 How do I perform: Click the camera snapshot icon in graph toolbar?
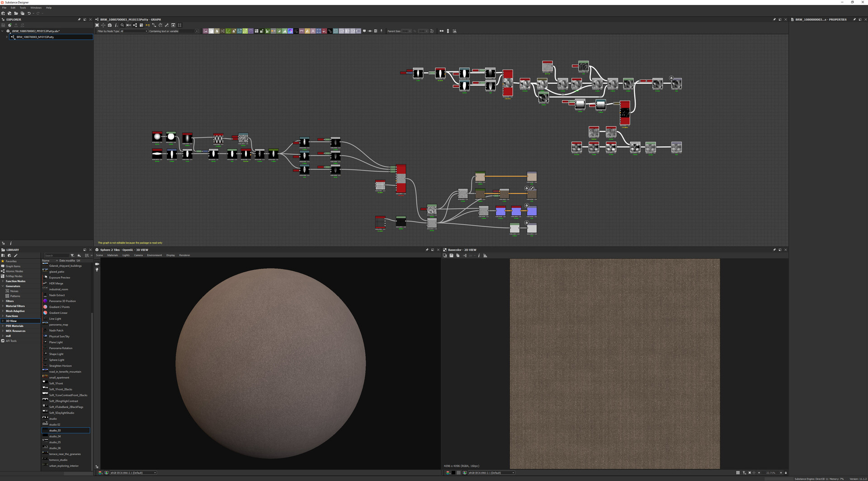109,25
